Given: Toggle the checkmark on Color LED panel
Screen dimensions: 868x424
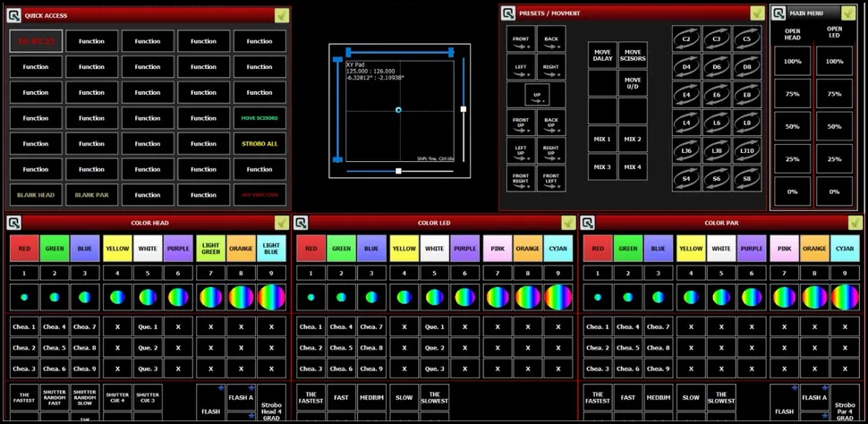Looking at the screenshot, I should (568, 223).
